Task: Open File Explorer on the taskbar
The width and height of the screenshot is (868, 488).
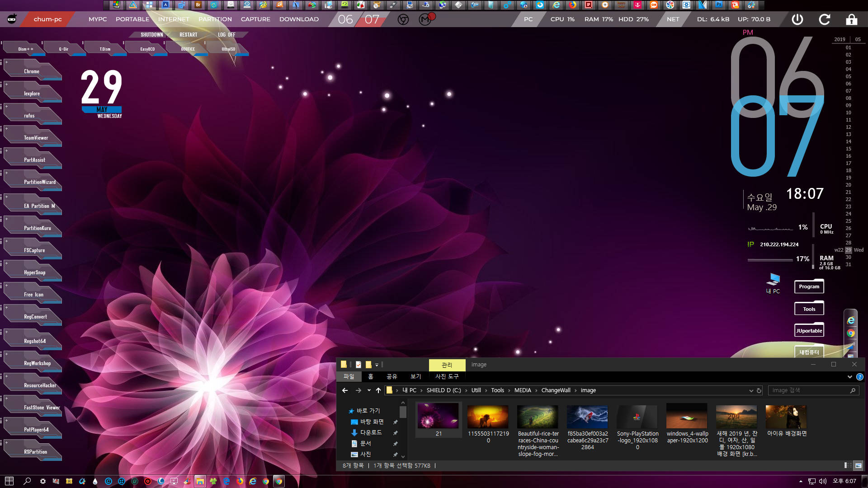Action: pos(200,481)
